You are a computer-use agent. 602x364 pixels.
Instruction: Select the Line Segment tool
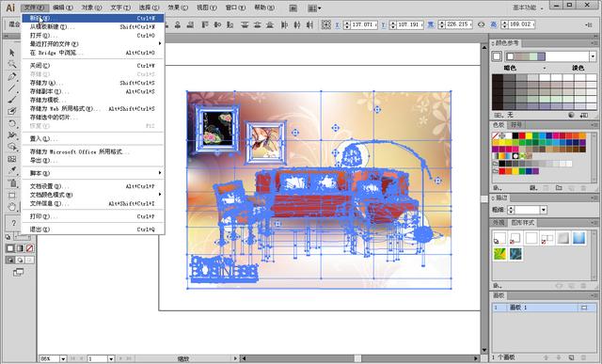[12, 87]
